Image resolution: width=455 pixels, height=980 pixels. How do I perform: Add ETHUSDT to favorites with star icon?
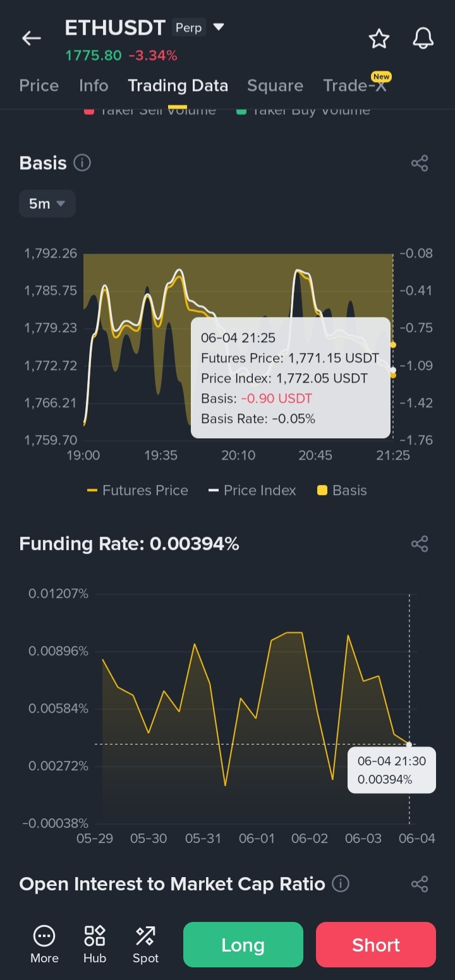pyautogui.click(x=379, y=39)
